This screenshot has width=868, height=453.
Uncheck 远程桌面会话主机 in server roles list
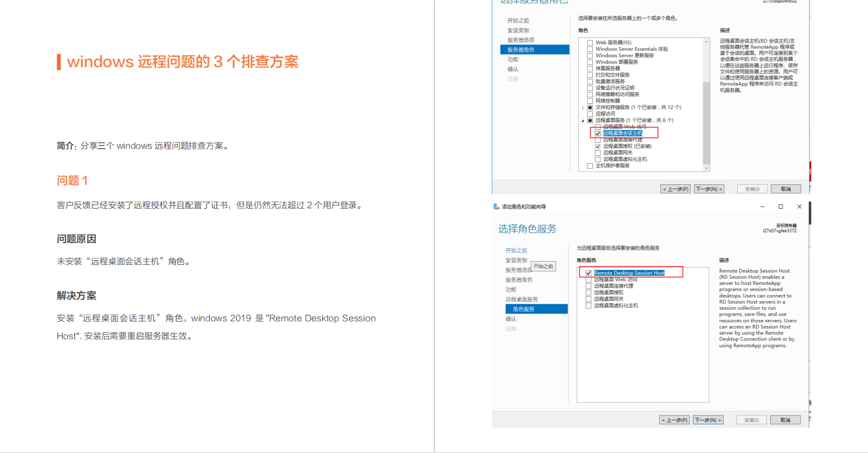click(x=598, y=134)
